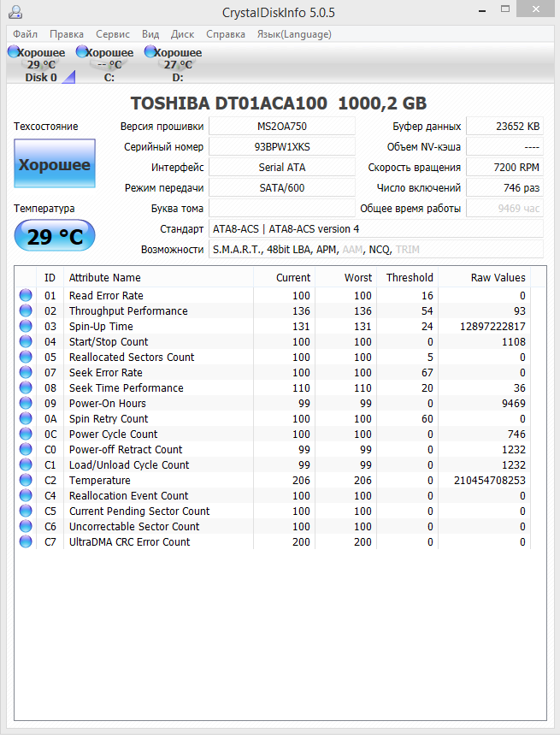Click the Threshold column header
Image resolution: width=560 pixels, height=739 pixels.
408,278
